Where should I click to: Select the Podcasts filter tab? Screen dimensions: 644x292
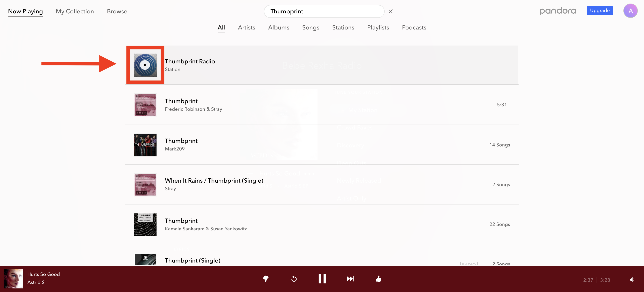pos(414,27)
